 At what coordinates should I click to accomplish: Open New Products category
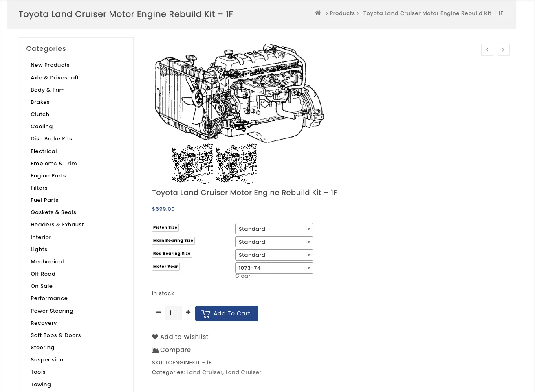coord(50,65)
